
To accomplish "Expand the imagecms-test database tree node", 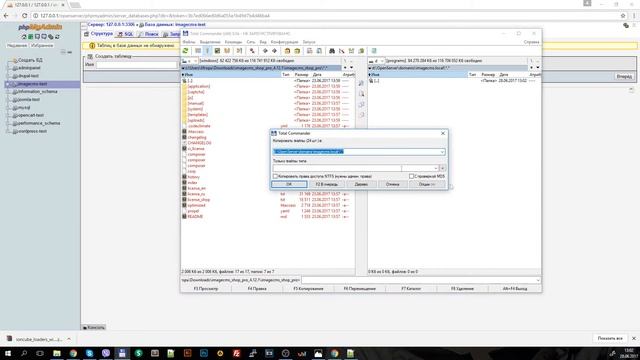I will point(7,84).
